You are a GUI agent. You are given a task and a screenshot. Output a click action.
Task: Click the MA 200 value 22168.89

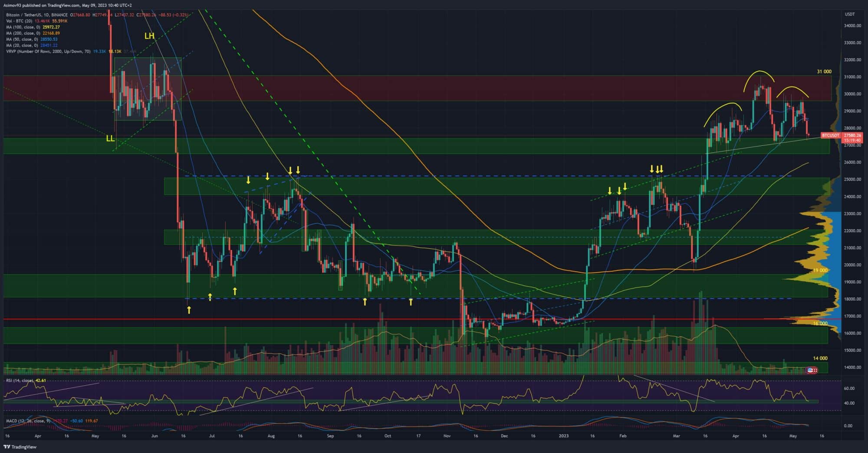click(51, 33)
